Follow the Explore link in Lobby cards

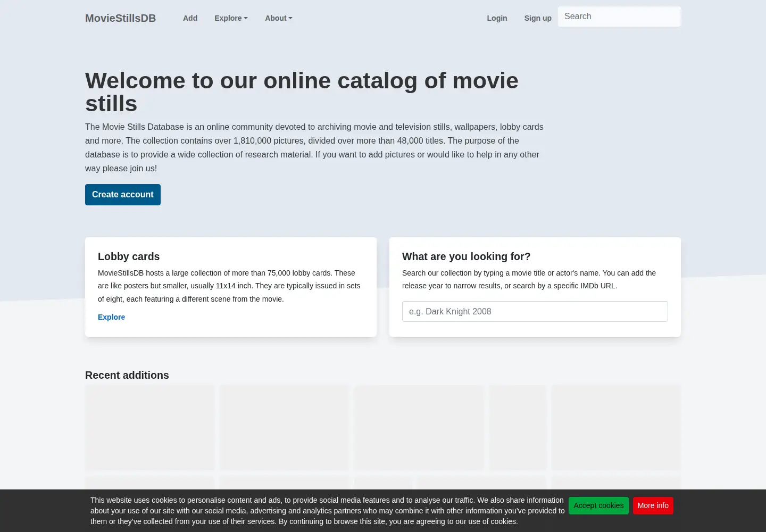pyautogui.click(x=111, y=317)
